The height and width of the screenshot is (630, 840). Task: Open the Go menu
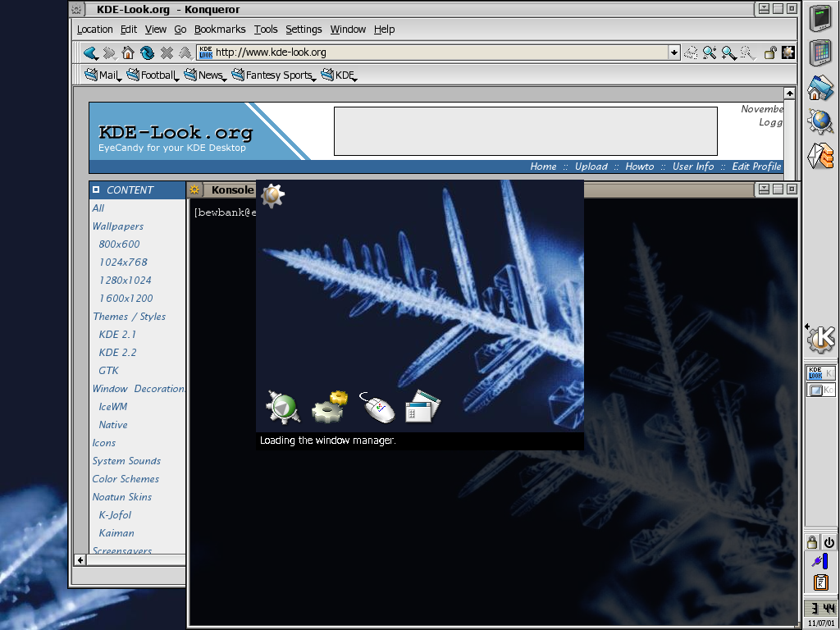180,30
